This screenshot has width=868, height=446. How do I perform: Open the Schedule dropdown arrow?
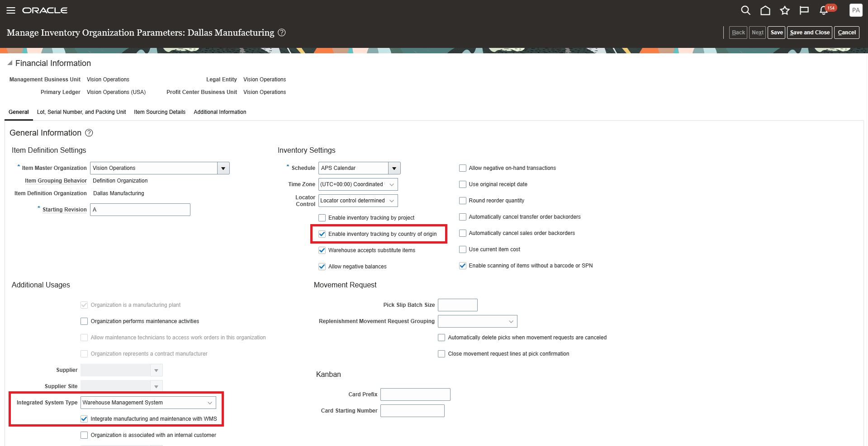point(394,168)
